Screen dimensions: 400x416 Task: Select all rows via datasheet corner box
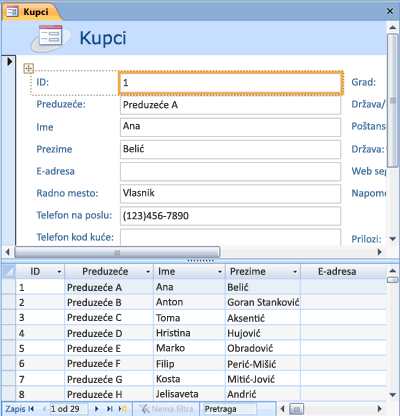[9, 272]
